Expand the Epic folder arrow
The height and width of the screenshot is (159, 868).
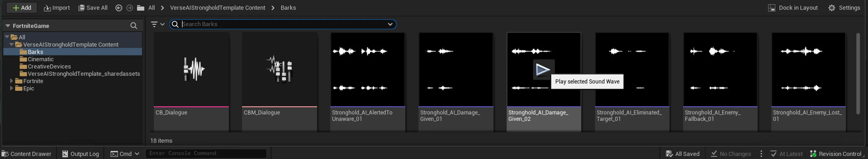tap(11, 89)
